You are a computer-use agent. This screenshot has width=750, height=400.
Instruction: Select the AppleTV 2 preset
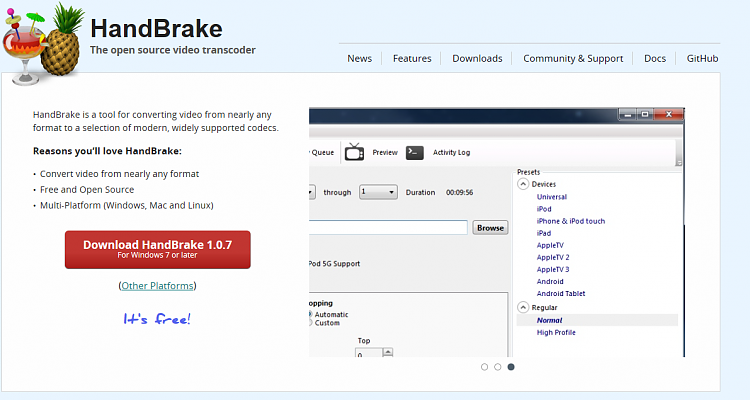(553, 257)
